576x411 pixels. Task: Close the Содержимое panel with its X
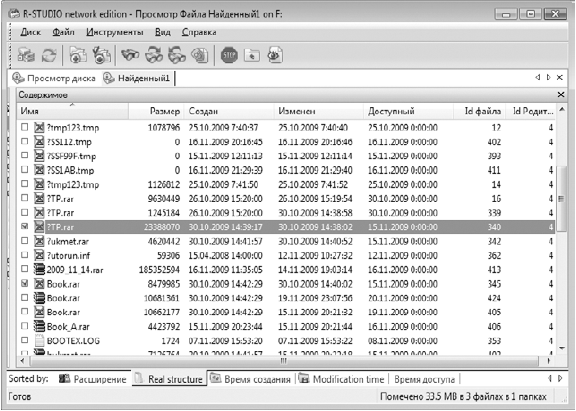[x=561, y=95]
